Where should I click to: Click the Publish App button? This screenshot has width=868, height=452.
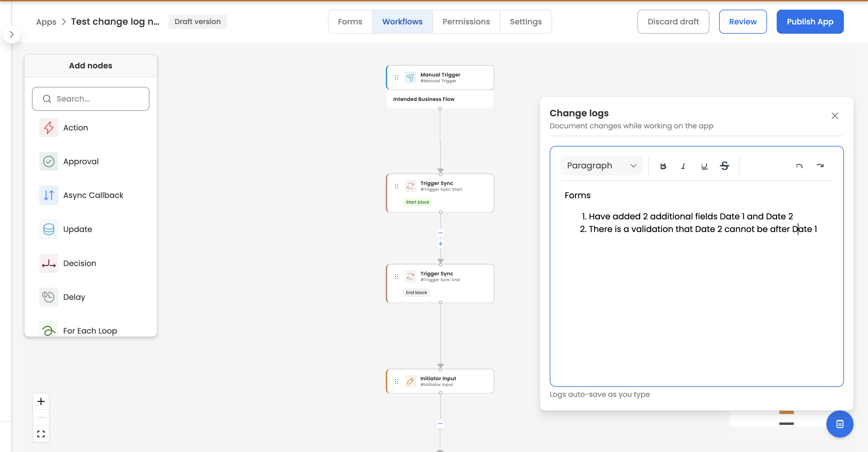coord(810,22)
